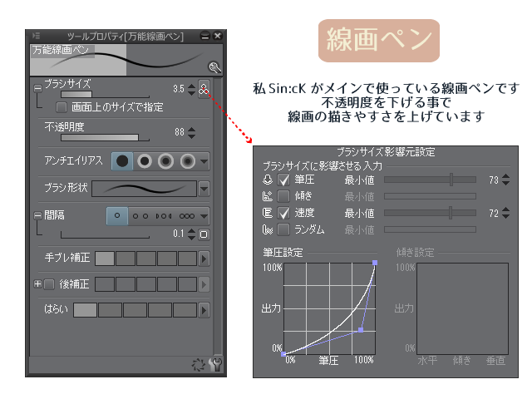Select weak anti-aliasing option
The image size is (532, 399).
click(x=145, y=161)
